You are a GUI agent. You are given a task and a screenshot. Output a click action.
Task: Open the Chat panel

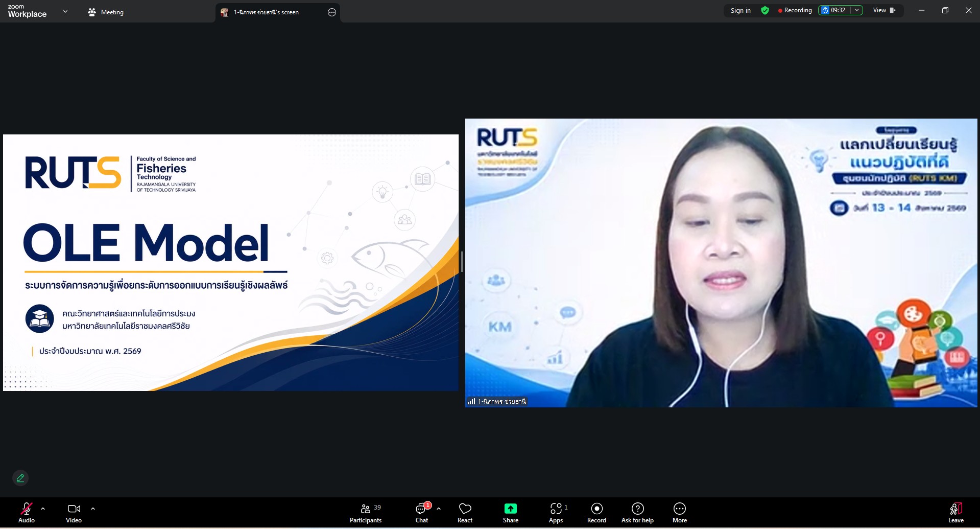click(422, 513)
